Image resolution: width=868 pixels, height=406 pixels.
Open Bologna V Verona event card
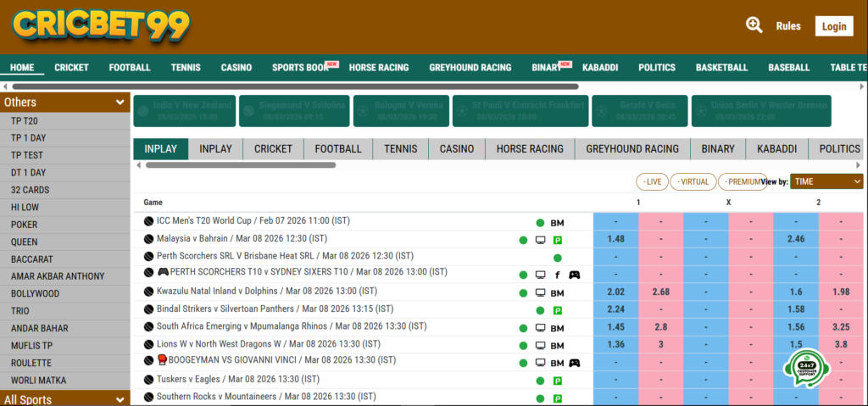(x=401, y=111)
